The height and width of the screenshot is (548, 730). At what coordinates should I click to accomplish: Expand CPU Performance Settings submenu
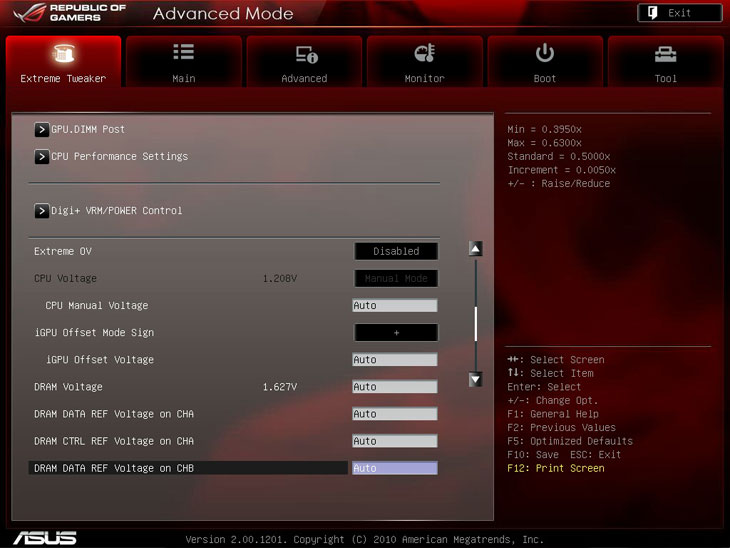click(x=42, y=156)
